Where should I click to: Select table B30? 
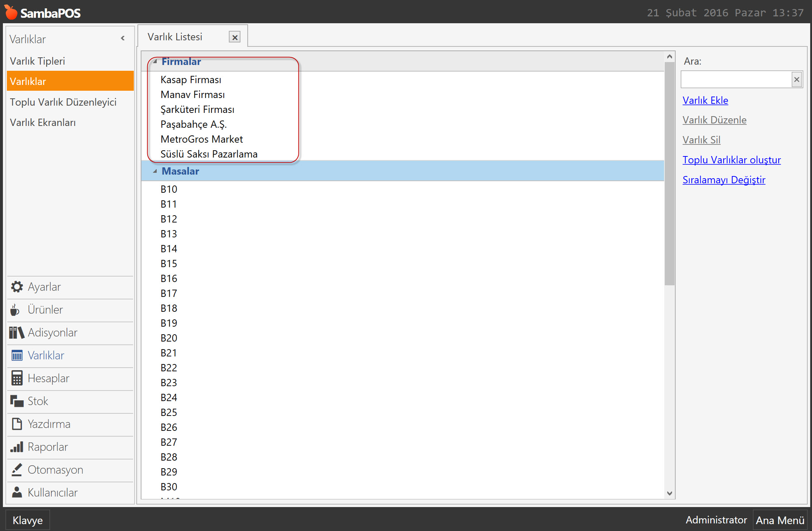coord(403,487)
